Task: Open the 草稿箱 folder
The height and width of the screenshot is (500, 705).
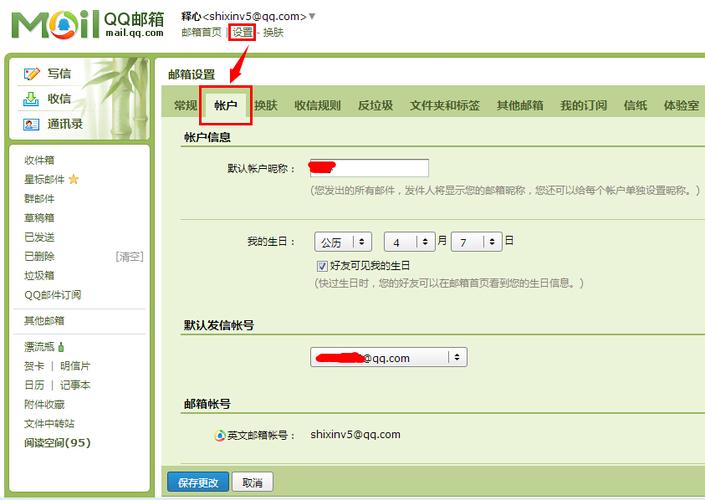Action: pyautogui.click(x=39, y=218)
